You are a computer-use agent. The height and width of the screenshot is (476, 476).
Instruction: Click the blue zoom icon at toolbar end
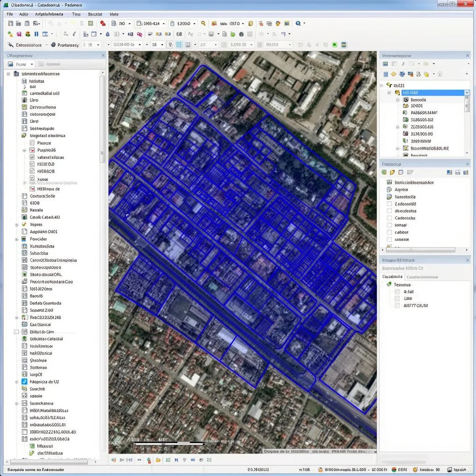point(298,23)
